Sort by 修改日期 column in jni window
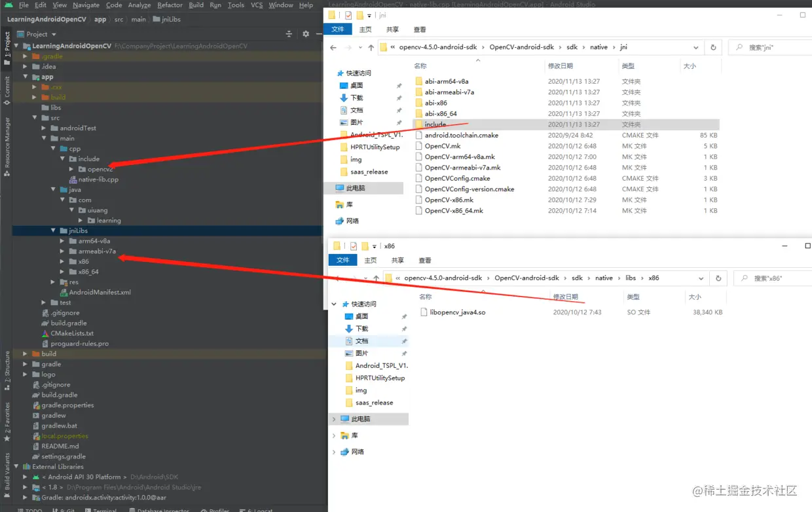Image resolution: width=812 pixels, height=512 pixels. (x=561, y=66)
